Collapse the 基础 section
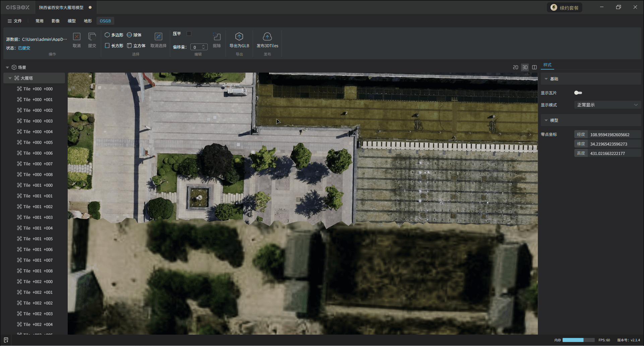The image size is (644, 346). coord(546,79)
